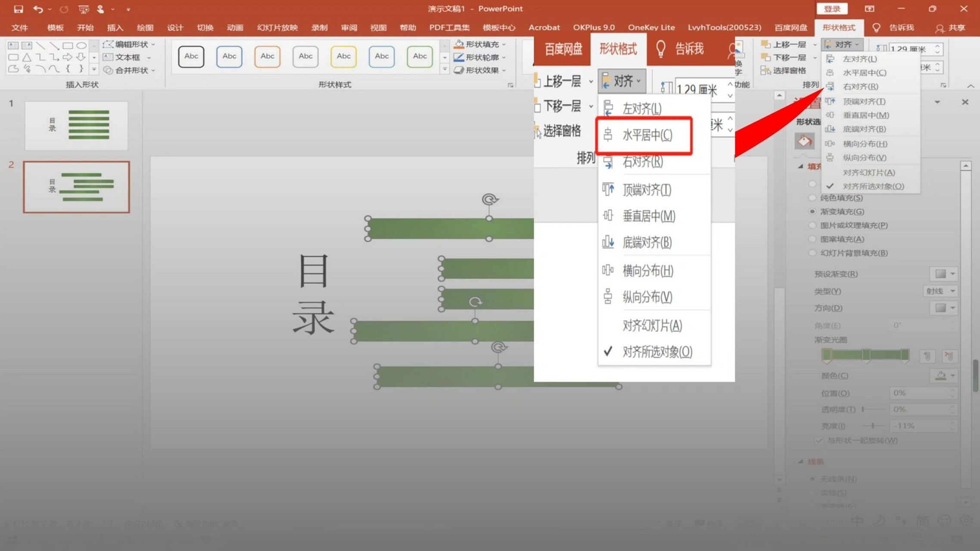The image size is (980, 551).
Task: Click the 形状效果 (Shape Effects) icon
Action: (459, 70)
